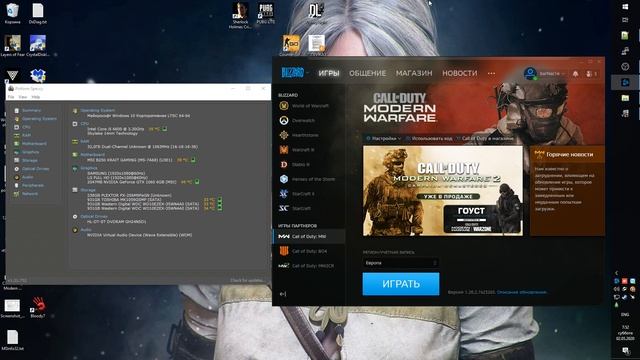The image size is (640, 360).
Task: Open the three-dots more menu in Battle.net
Action: tap(491, 73)
